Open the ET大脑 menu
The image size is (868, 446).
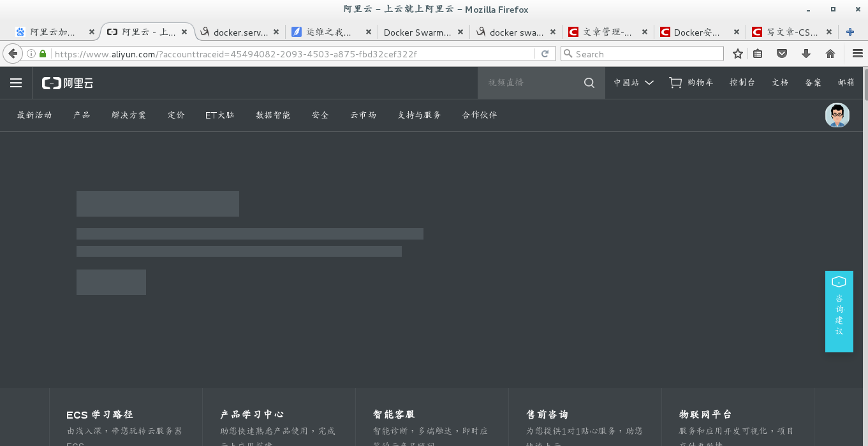(x=219, y=115)
